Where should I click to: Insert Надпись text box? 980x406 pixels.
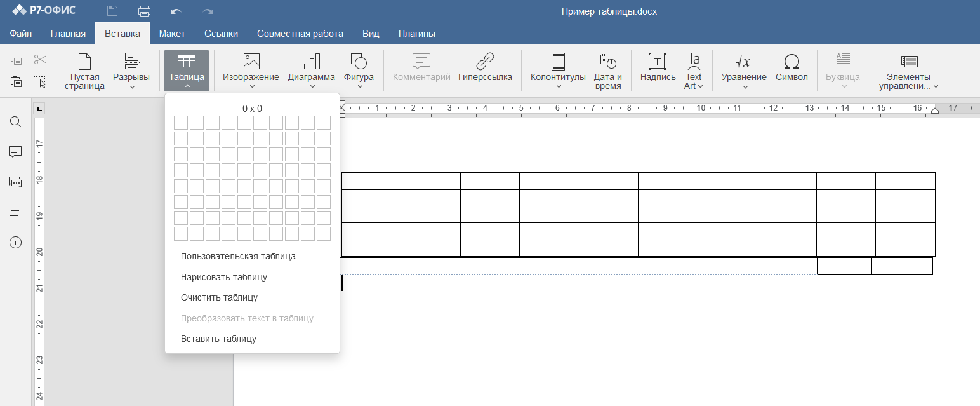tap(658, 67)
